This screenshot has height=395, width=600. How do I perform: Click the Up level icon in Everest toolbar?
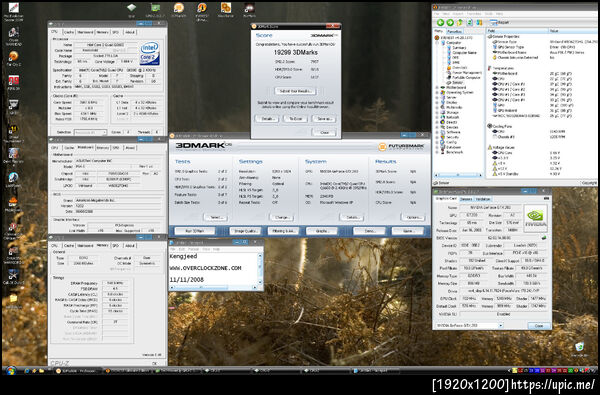460,23
